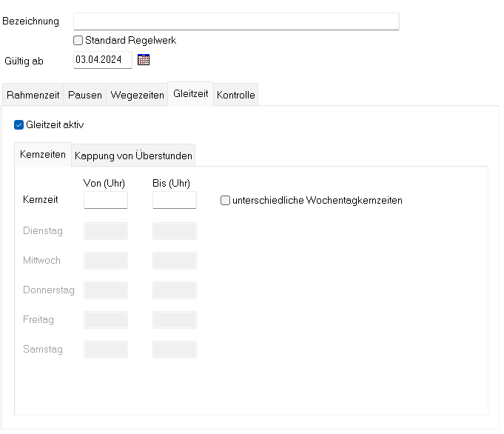Image resolution: width=504 pixels, height=434 pixels.
Task: Enable the Standard Regelwerk checkbox
Action: click(78, 41)
